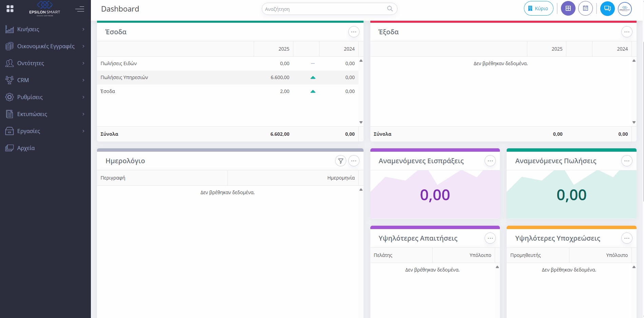Open the Αρχεία menu item

click(x=26, y=148)
